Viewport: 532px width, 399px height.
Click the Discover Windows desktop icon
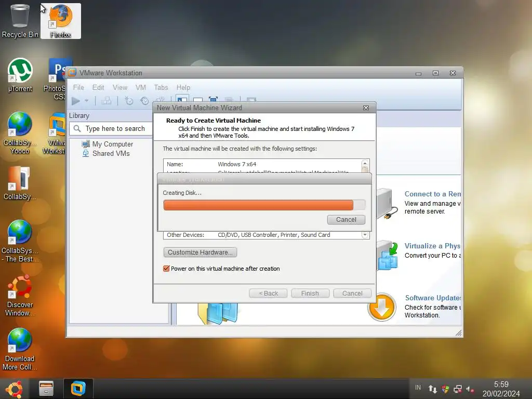[20, 295]
